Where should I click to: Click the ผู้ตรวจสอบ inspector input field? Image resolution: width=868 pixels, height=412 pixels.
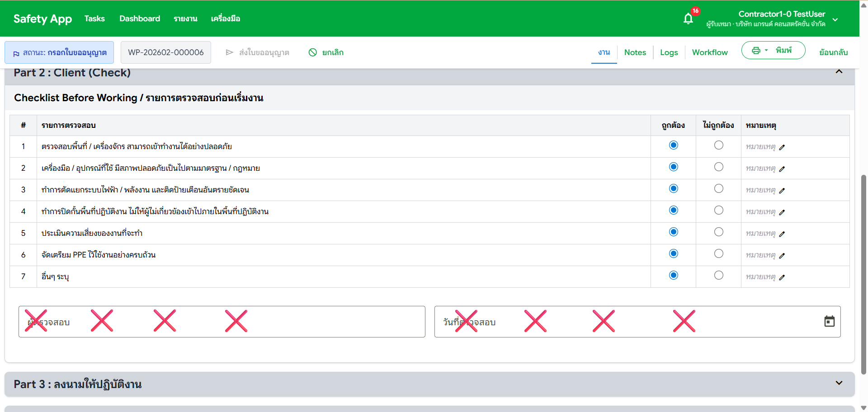coord(222,321)
